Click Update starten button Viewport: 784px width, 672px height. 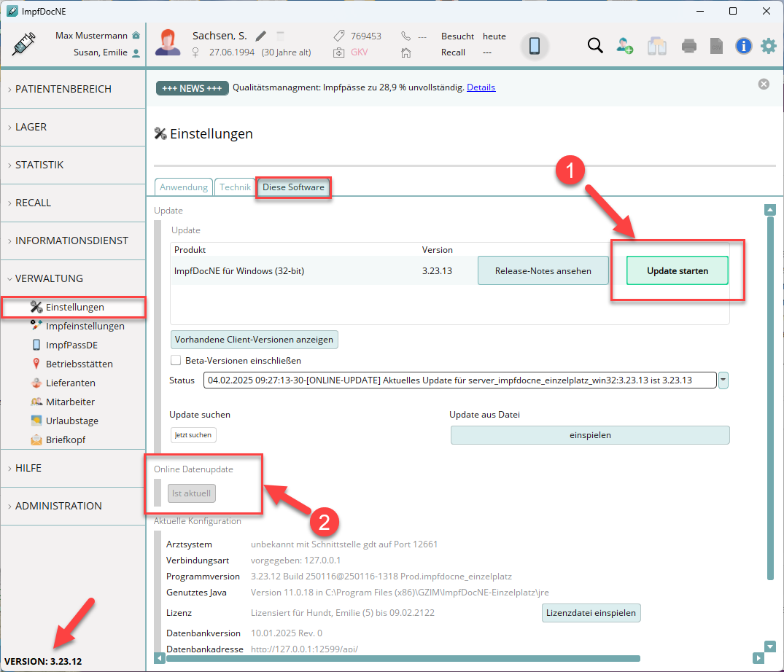pyautogui.click(x=677, y=271)
